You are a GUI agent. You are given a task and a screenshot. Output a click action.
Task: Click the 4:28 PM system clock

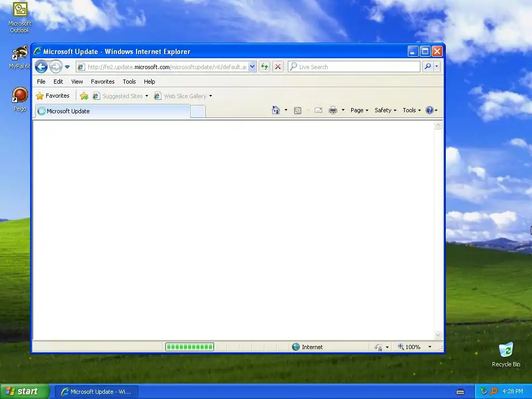(513, 391)
